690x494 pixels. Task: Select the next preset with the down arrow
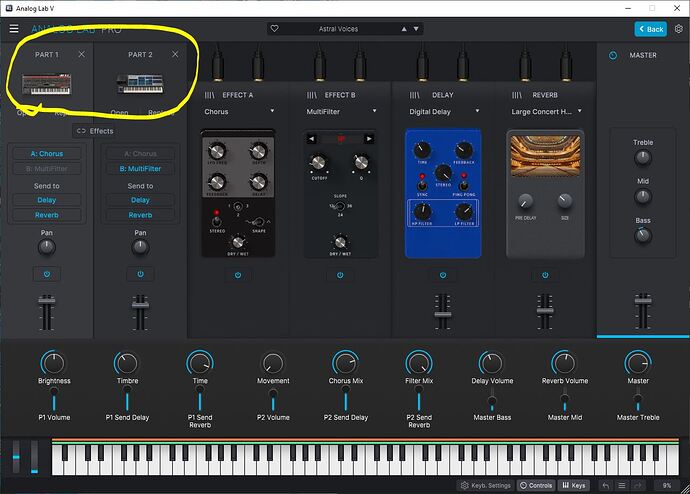click(416, 29)
